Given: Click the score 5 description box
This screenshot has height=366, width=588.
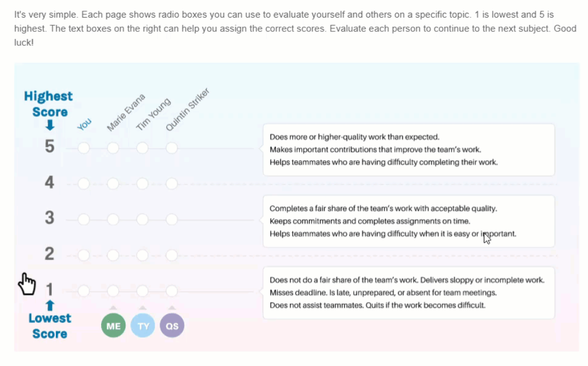Looking at the screenshot, I should (409, 150).
